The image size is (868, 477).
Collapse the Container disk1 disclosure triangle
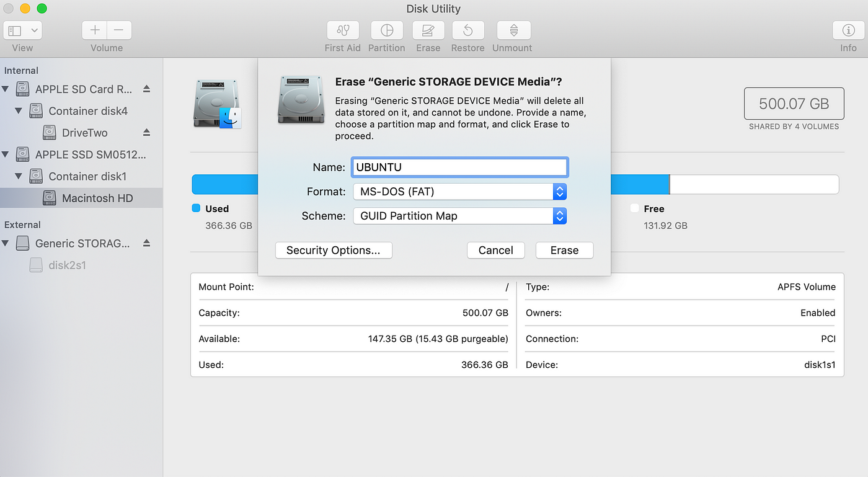19,176
